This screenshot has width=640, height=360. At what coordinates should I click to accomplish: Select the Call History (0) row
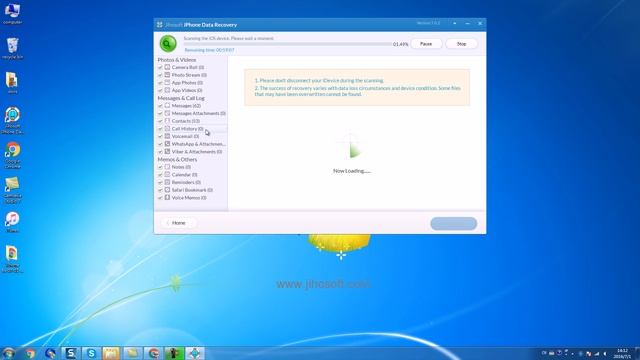(192, 129)
